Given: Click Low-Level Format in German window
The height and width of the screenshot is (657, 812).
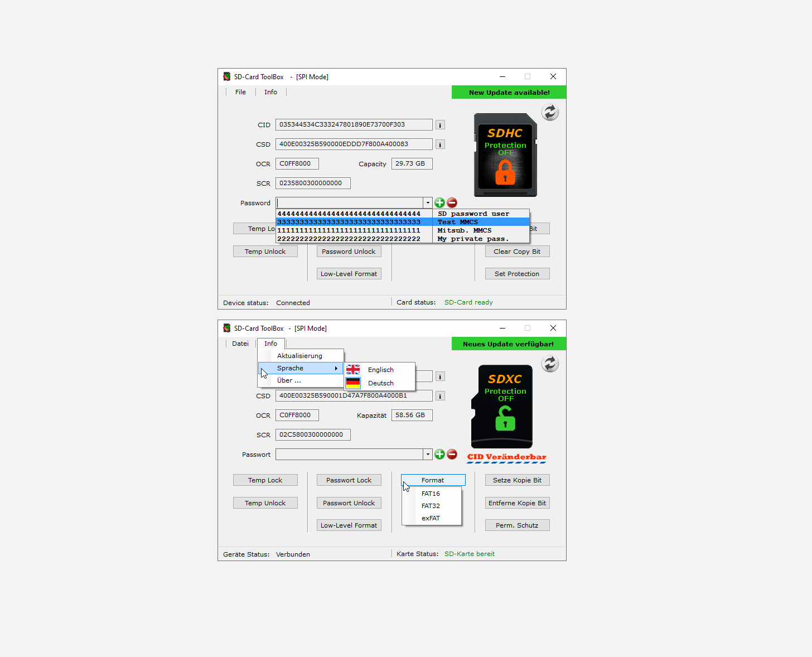Looking at the screenshot, I should click(x=349, y=525).
